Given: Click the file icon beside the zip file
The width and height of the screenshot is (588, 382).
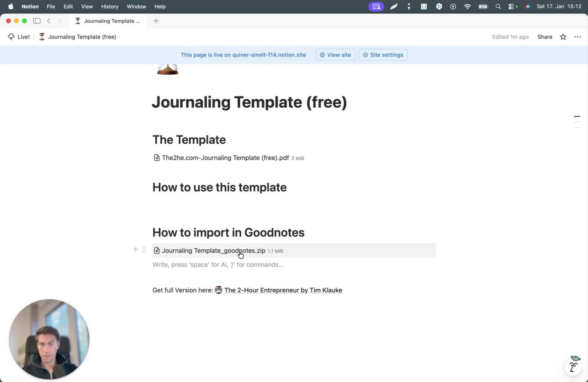Looking at the screenshot, I should pos(157,251).
